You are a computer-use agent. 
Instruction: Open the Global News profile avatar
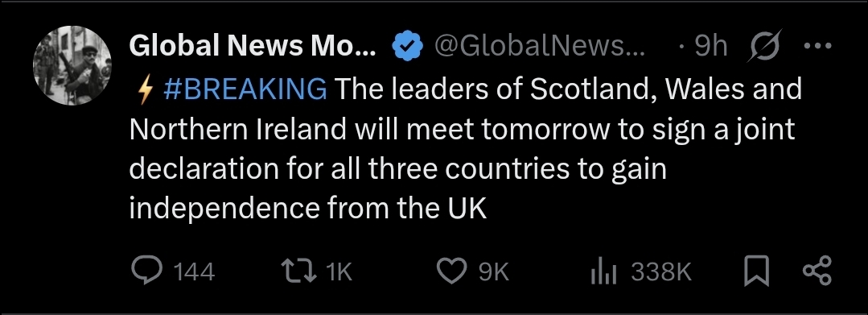pyautogui.click(x=72, y=65)
